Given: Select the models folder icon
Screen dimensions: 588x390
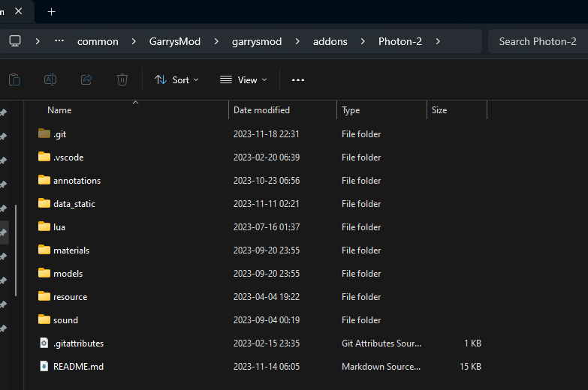Looking at the screenshot, I should (44, 273).
